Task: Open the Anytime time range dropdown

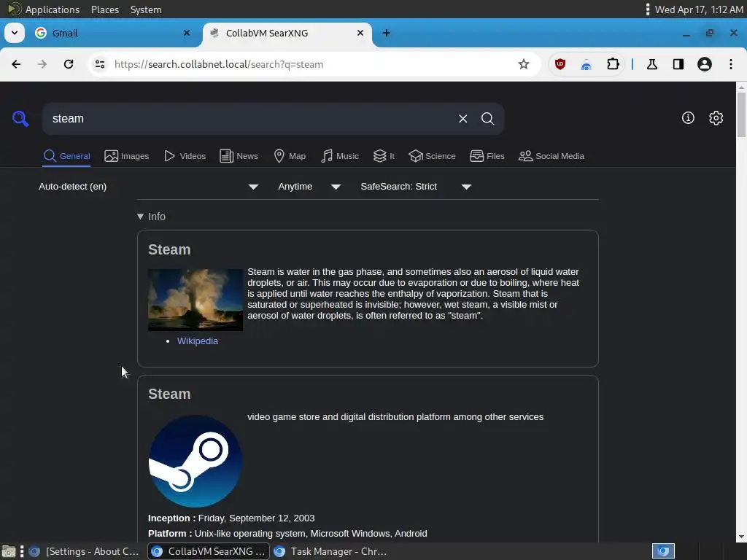Action: point(309,187)
